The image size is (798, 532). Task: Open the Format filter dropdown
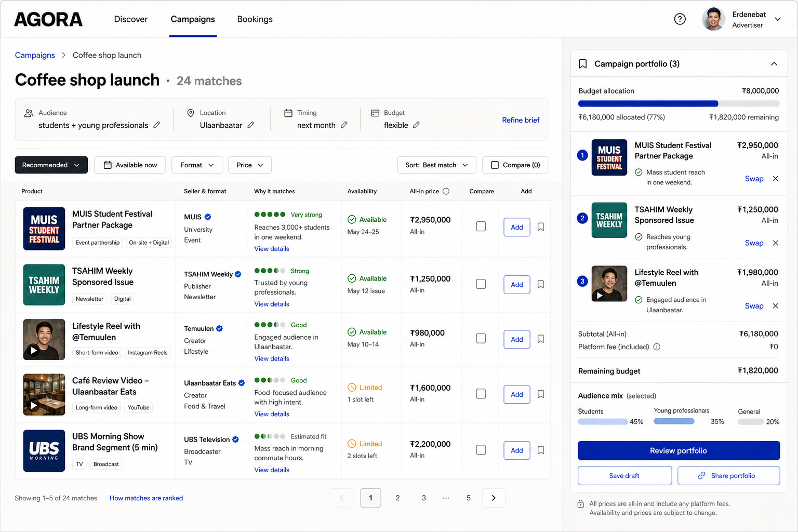(197, 165)
